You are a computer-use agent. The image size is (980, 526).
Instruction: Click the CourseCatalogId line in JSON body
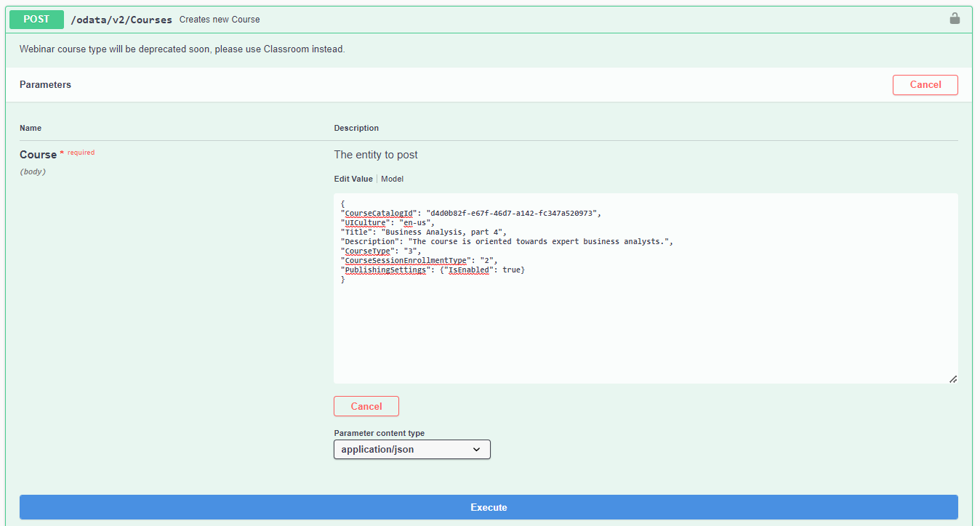point(471,213)
